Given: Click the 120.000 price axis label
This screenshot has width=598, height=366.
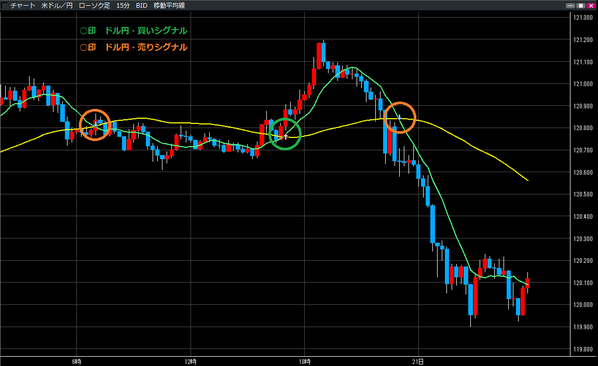Looking at the screenshot, I should point(583,305).
